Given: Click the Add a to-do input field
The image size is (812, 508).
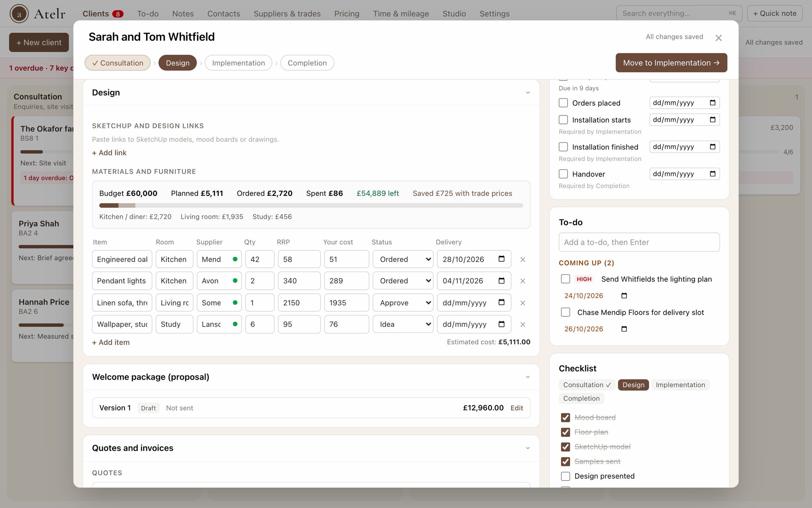Looking at the screenshot, I should click(639, 242).
